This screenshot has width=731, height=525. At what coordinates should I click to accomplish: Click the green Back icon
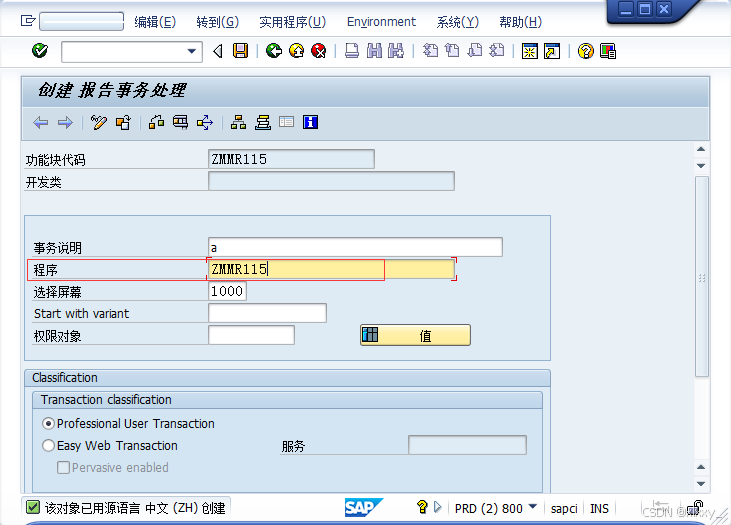point(274,50)
